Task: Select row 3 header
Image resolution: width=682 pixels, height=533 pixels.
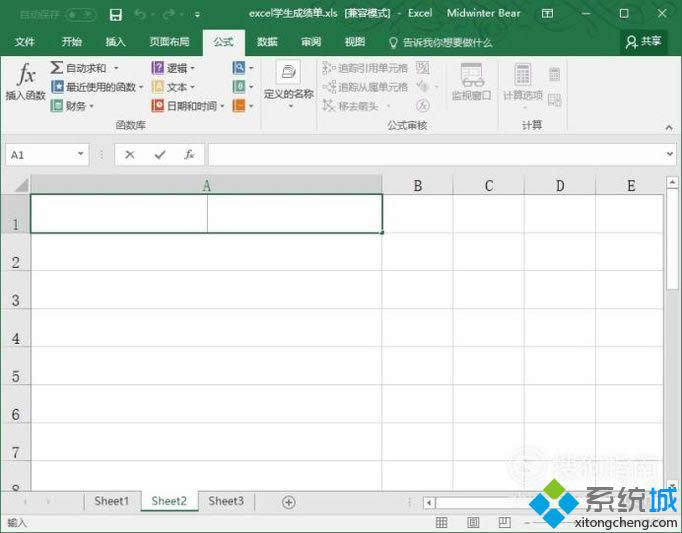Action: 15,290
